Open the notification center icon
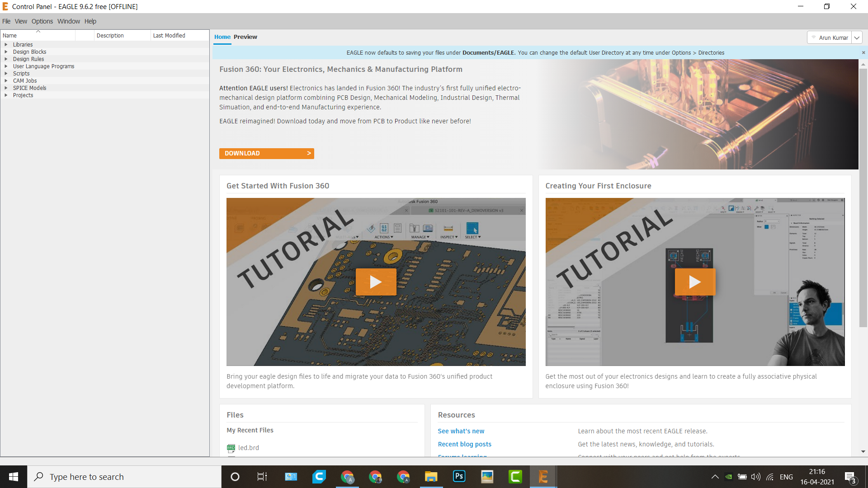 [x=850, y=477]
